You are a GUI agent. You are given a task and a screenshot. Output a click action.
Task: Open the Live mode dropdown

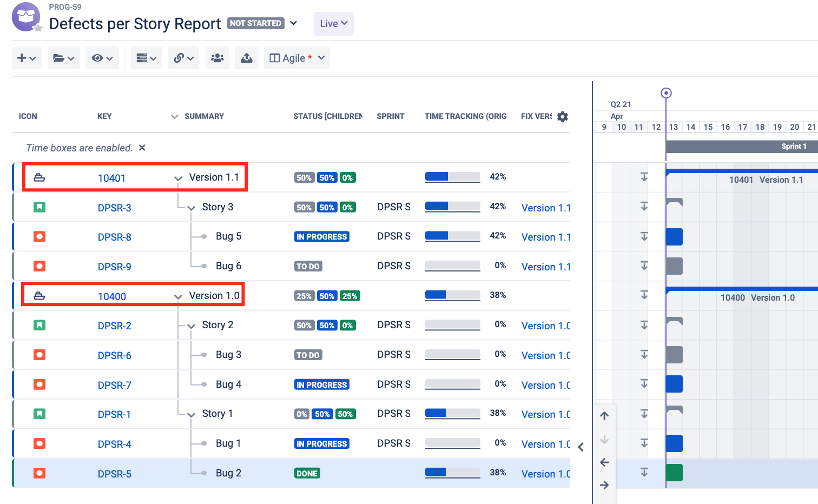coord(333,23)
